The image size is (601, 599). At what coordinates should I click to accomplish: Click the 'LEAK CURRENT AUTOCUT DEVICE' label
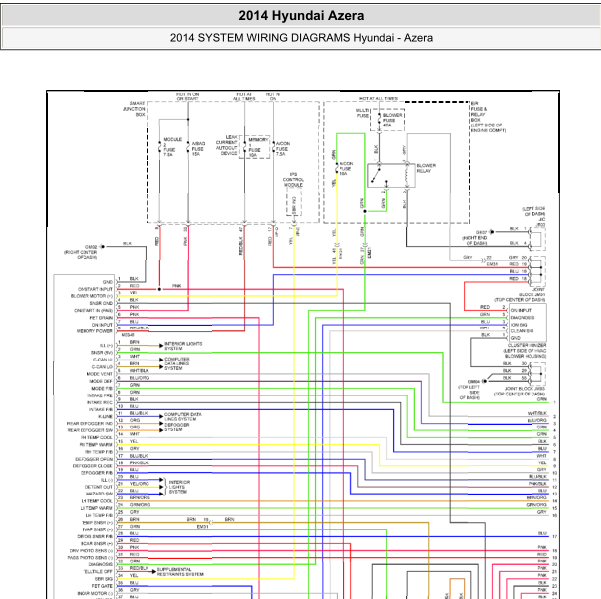point(227,145)
